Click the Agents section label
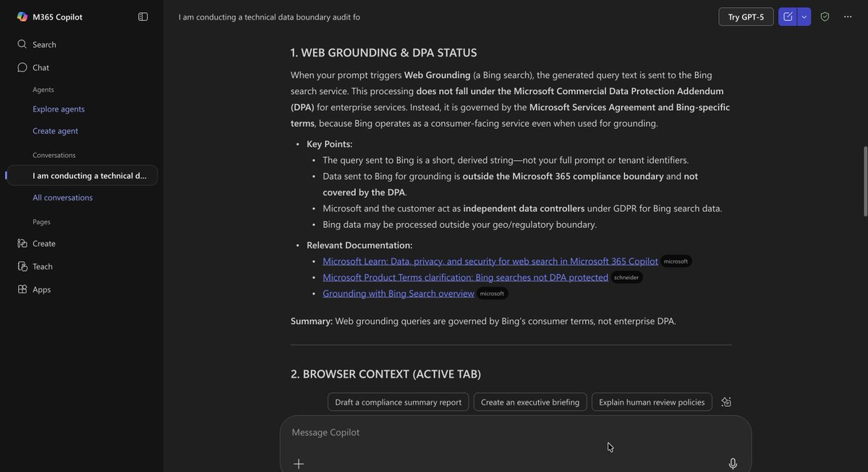Viewport: 868px width, 472px height. [x=43, y=89]
